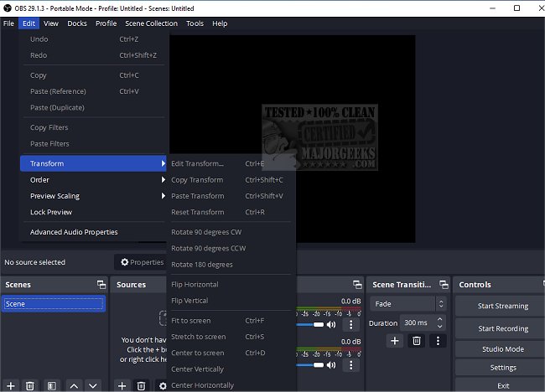
Task: Move scene up with the up arrow
Action: [74, 386]
